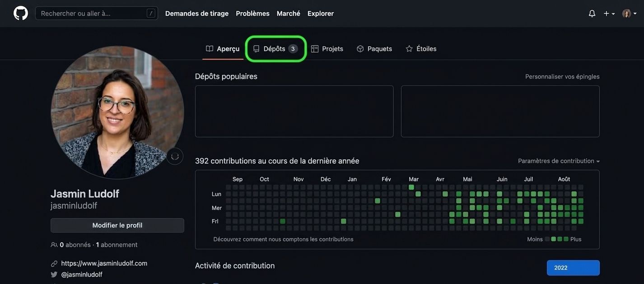
Task: Click the notifications bell icon
Action: [592, 14]
